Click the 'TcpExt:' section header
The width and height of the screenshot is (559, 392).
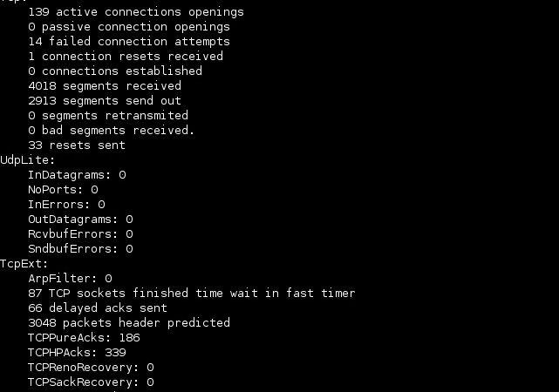(x=24, y=264)
